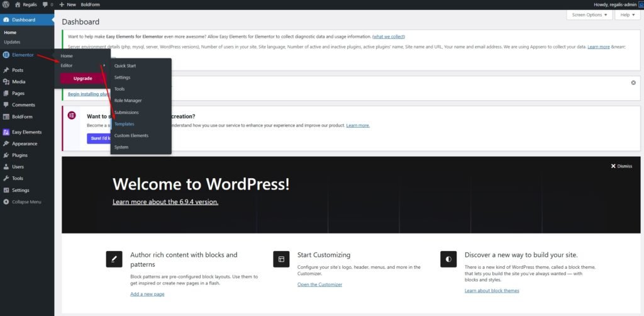
Task: Click the Media icon in sidebar
Action: click(x=6, y=82)
